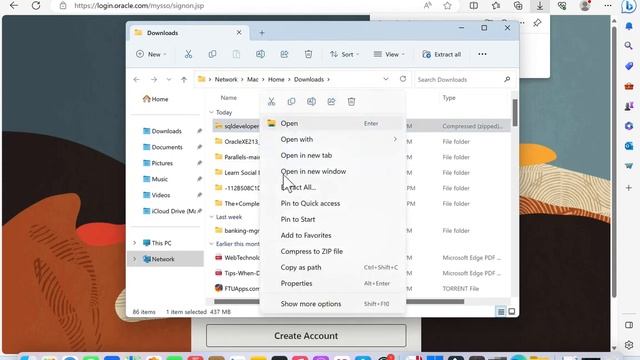Viewport: 640px width, 360px height.
Task: Open Home in navigation pane
Action: click(156, 99)
